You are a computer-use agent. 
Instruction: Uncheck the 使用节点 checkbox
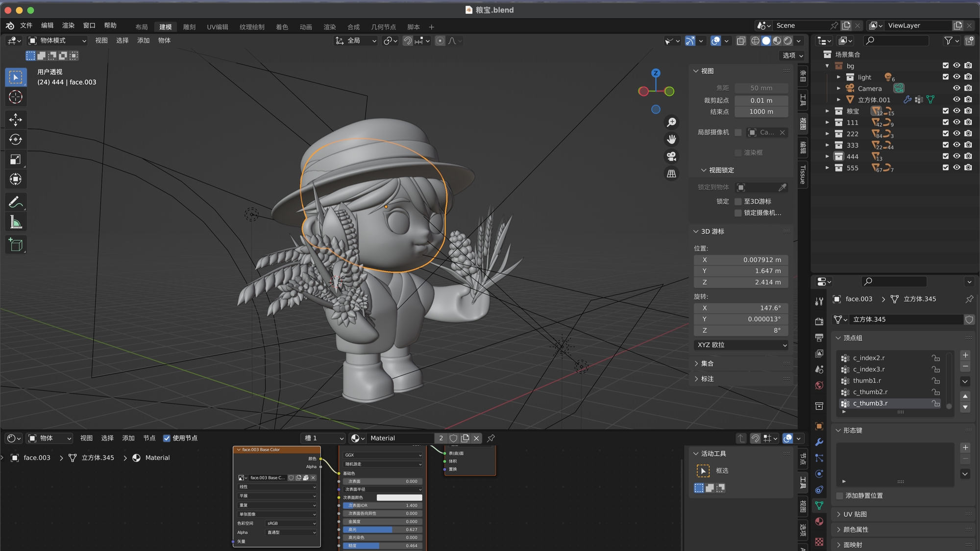(167, 438)
